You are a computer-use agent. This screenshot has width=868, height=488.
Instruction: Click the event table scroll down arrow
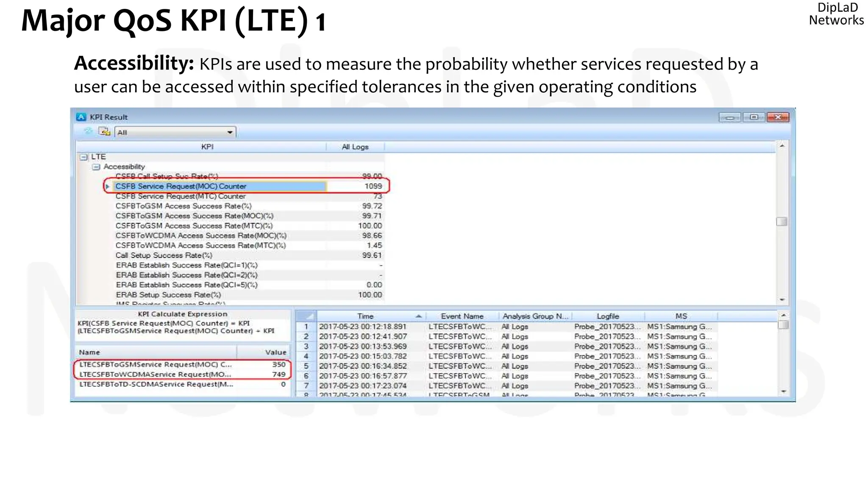pos(784,391)
